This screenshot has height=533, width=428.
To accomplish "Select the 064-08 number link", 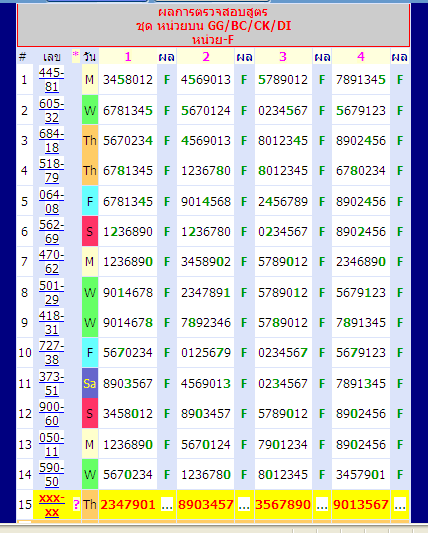I will click(51, 202).
